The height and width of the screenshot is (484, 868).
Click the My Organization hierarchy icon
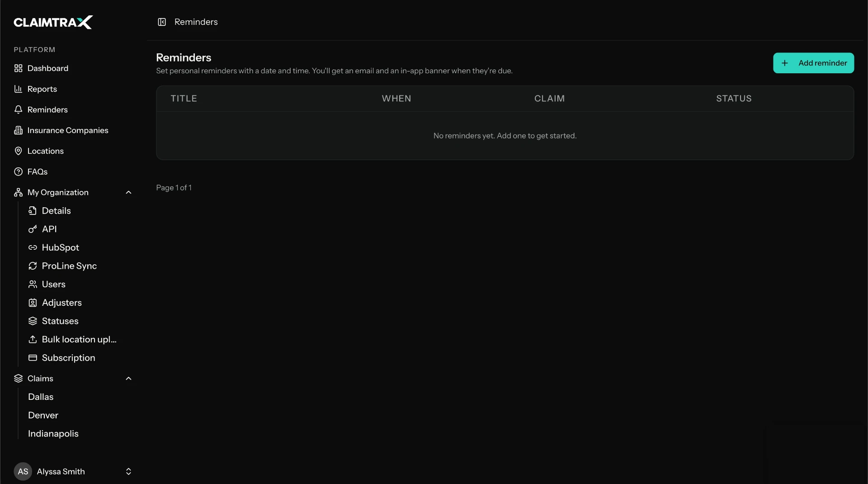point(18,192)
